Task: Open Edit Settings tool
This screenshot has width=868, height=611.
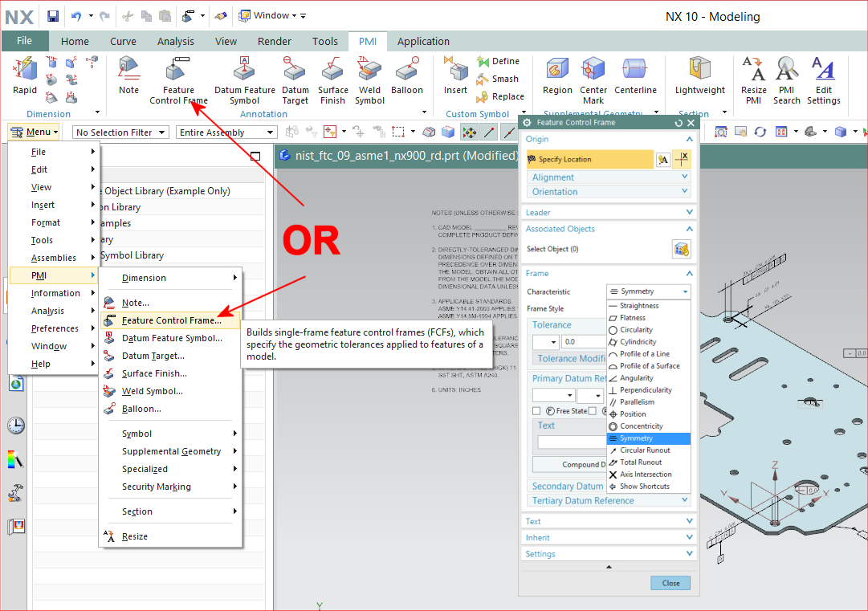Action: pos(823,81)
